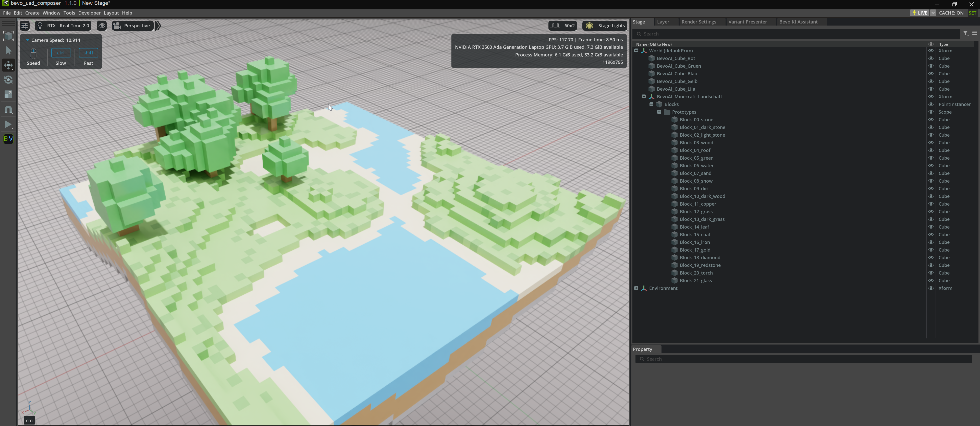This screenshot has width=980, height=426.
Task: Click the PointInstancer icon beside Blocks
Action: point(659,104)
